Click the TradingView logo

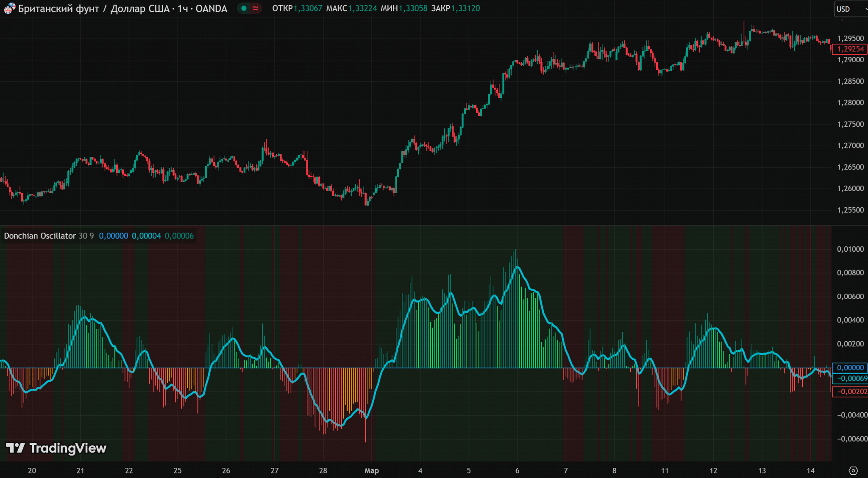point(56,448)
